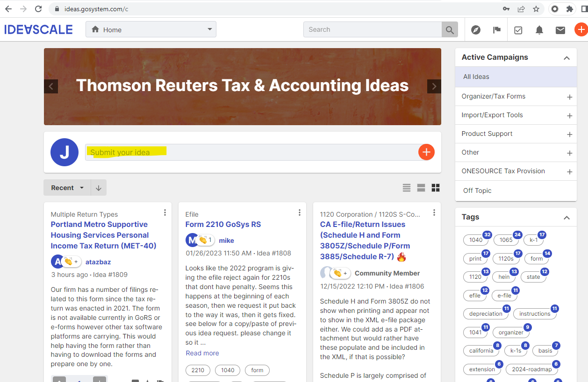
Task: Open the browser extensions puzzle icon
Action: tap(569, 9)
